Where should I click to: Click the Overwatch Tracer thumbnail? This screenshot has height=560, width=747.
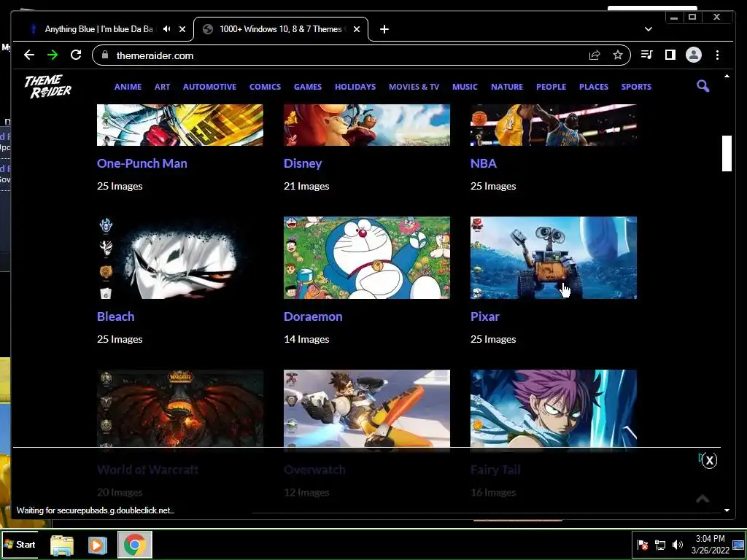[x=367, y=408]
